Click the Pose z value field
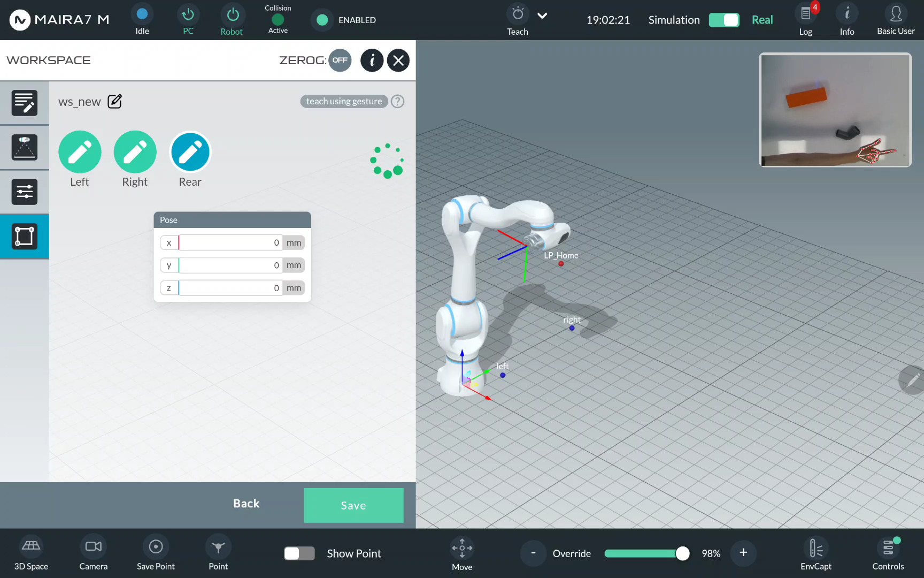 pos(230,288)
